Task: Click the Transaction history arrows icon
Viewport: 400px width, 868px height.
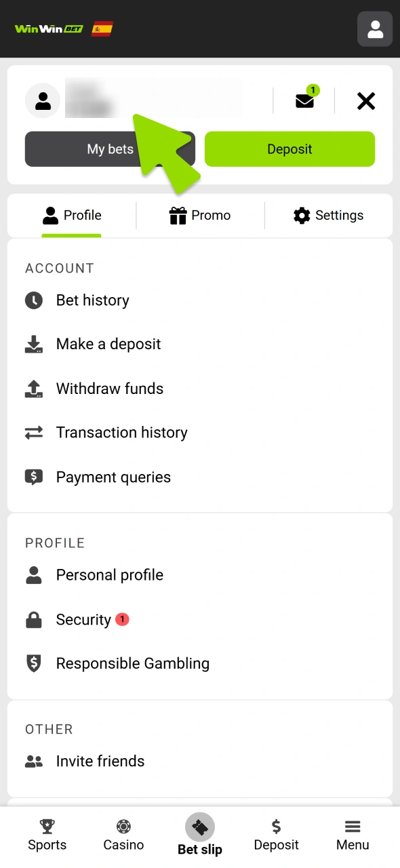Action: tap(34, 433)
